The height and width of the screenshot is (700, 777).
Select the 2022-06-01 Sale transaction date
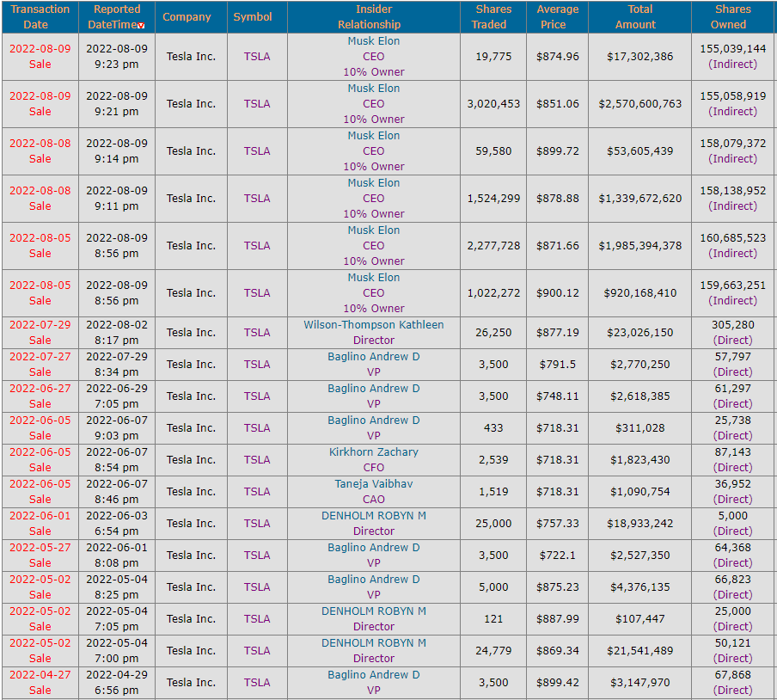pos(40,524)
